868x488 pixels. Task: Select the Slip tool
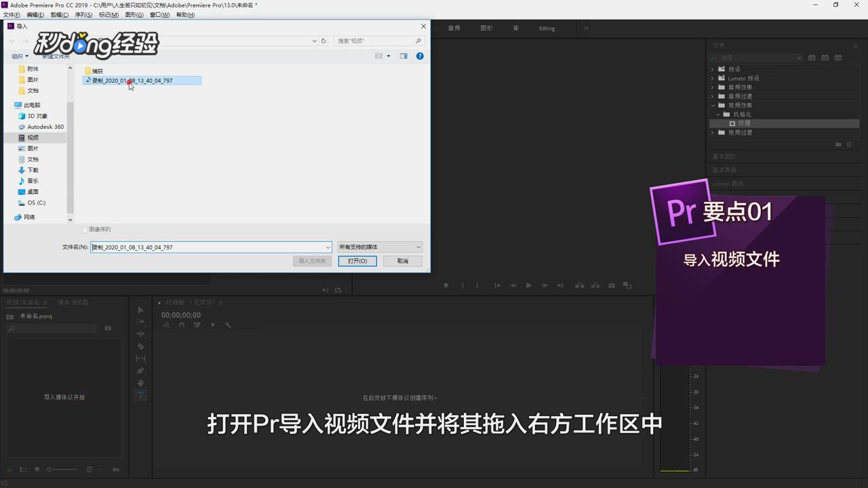[140, 359]
